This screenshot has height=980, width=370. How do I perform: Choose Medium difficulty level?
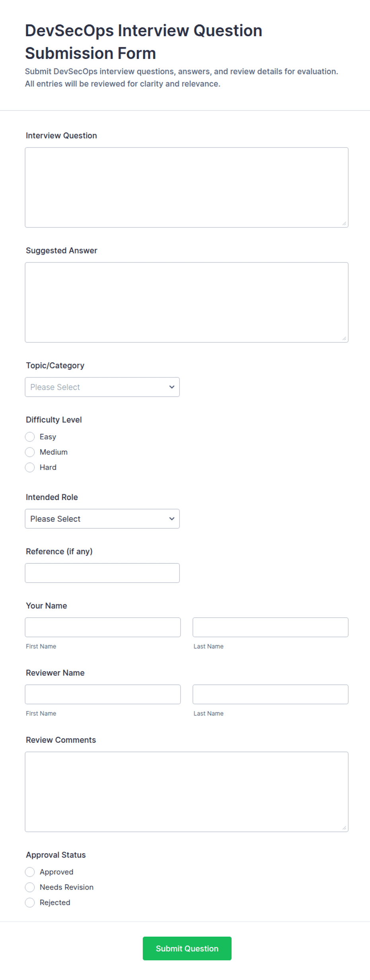coord(30,452)
